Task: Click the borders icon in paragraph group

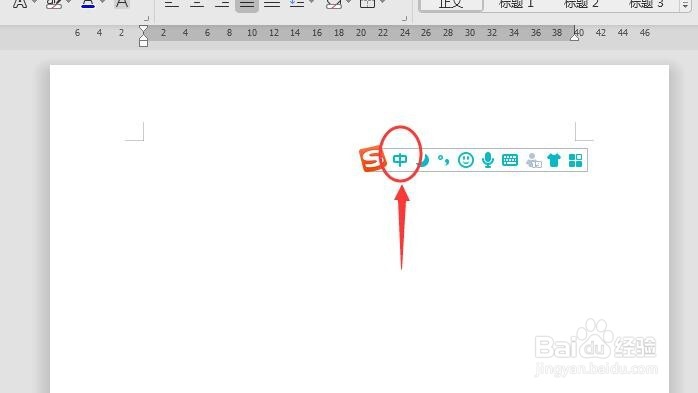Action: pyautogui.click(x=367, y=4)
